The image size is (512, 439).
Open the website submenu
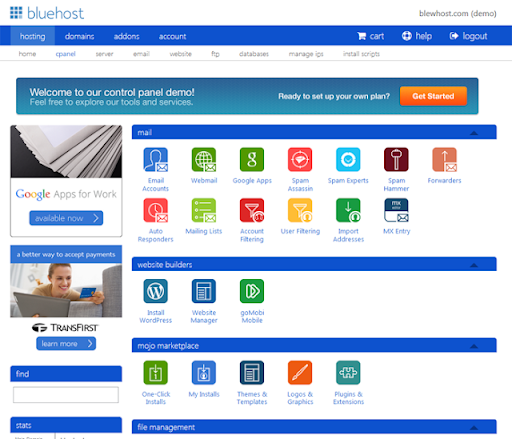(180, 54)
